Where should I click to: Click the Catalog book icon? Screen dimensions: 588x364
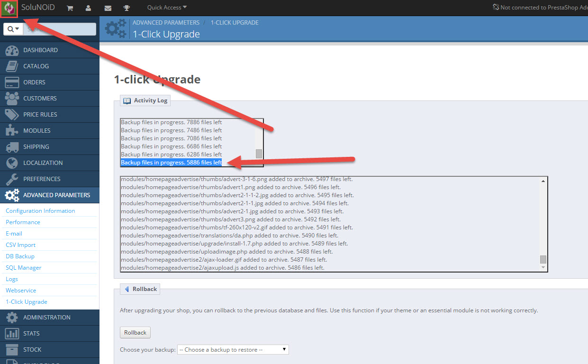tap(11, 66)
